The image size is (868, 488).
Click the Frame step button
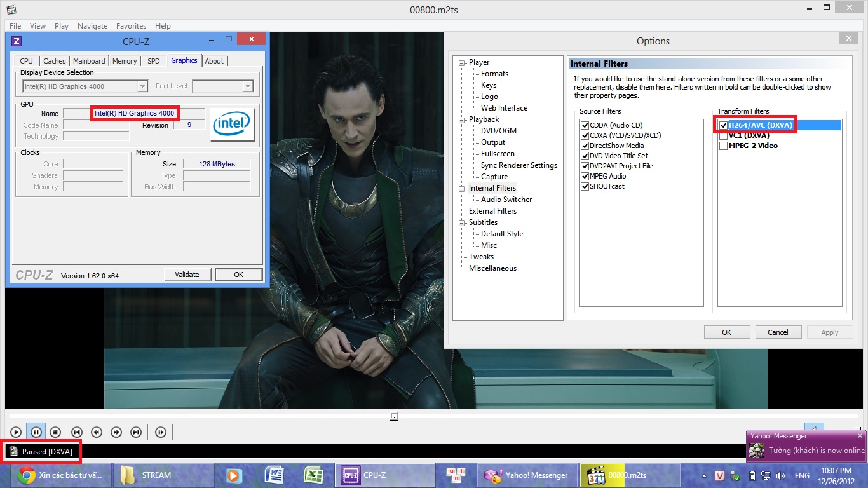(160, 432)
